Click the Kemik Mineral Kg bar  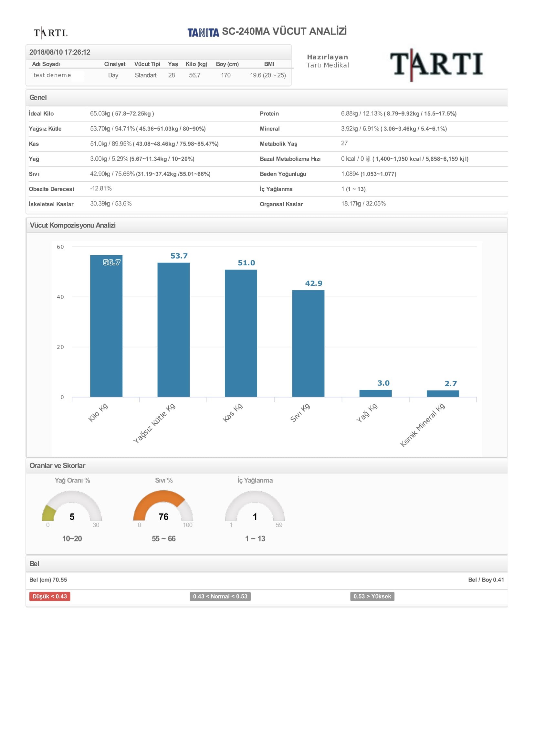tap(443, 393)
